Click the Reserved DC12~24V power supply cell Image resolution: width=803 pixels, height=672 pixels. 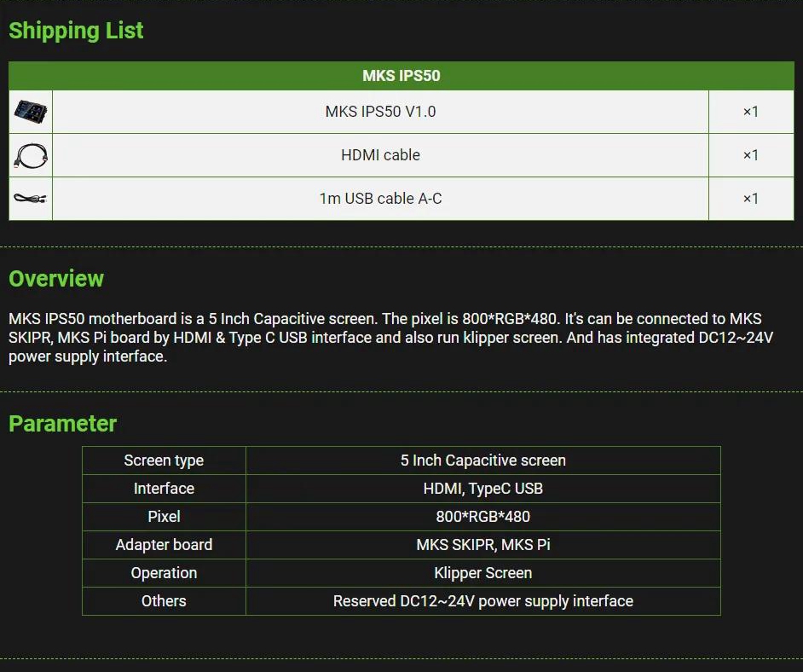coord(482,601)
